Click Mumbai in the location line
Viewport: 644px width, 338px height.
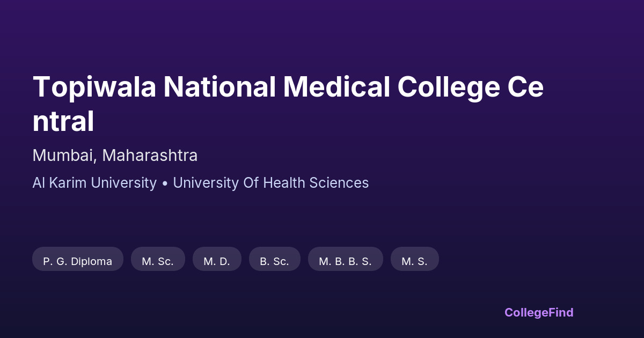pos(63,156)
